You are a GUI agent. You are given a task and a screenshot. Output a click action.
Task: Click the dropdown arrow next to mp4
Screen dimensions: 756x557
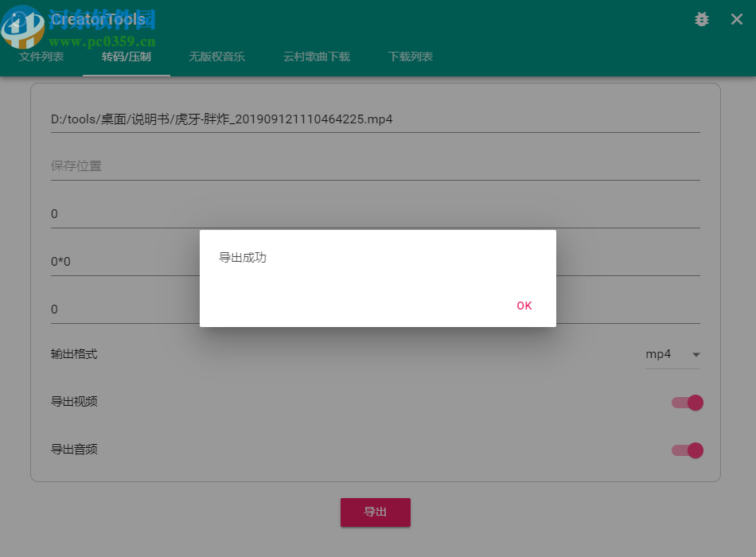click(696, 355)
